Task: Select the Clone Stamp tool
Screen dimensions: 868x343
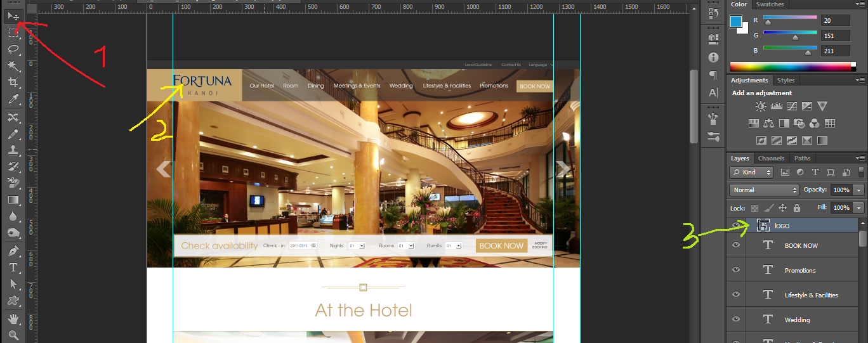Action: pos(13,151)
